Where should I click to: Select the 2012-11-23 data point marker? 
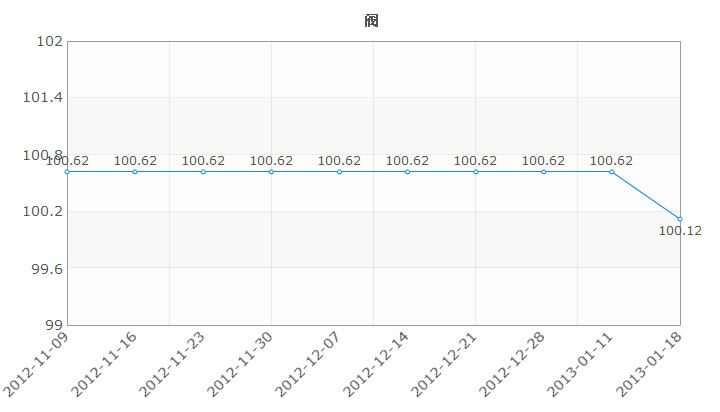pos(203,172)
